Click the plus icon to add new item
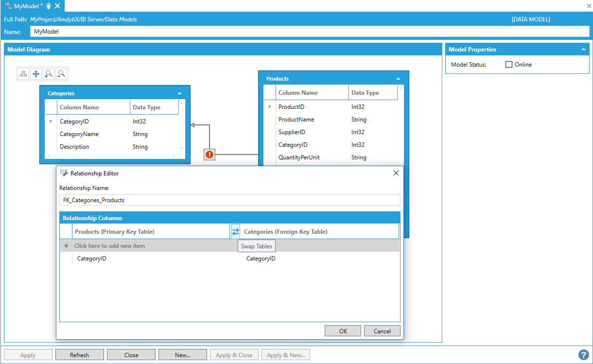 [x=67, y=246]
